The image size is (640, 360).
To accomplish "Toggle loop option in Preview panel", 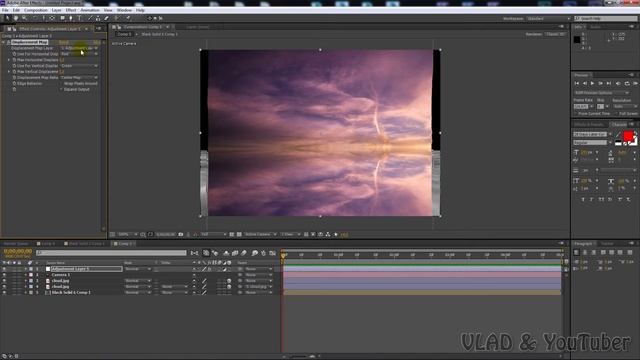I will [x=627, y=83].
